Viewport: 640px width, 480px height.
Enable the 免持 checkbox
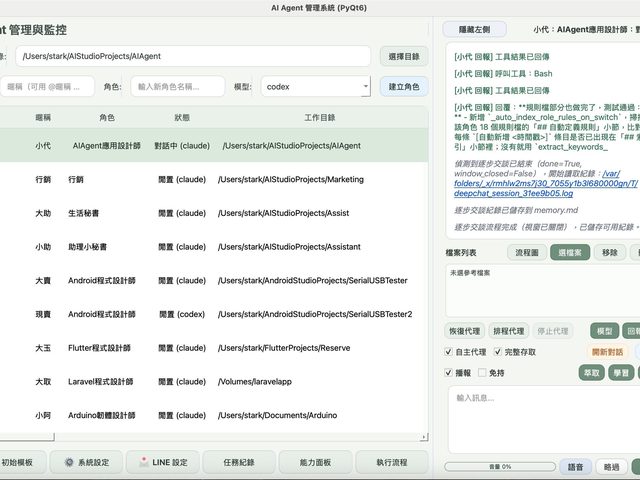coord(482,372)
